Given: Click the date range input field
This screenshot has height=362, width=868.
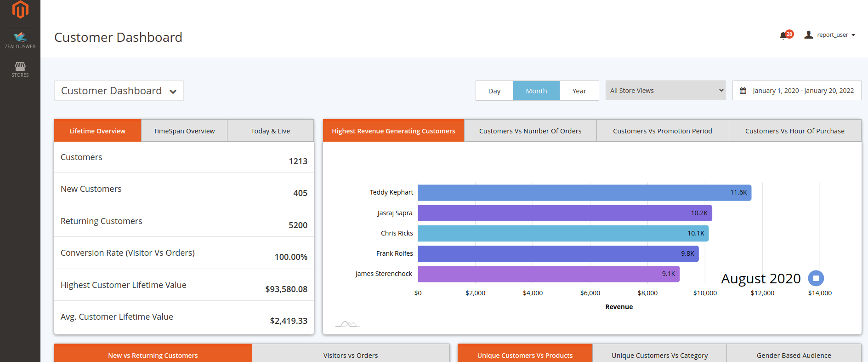Looking at the screenshot, I should (802, 91).
